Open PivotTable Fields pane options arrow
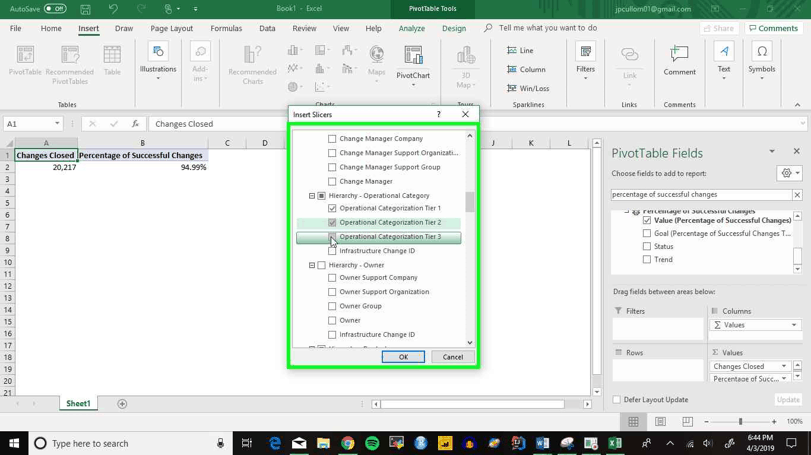The width and height of the screenshot is (811, 455). (x=772, y=151)
